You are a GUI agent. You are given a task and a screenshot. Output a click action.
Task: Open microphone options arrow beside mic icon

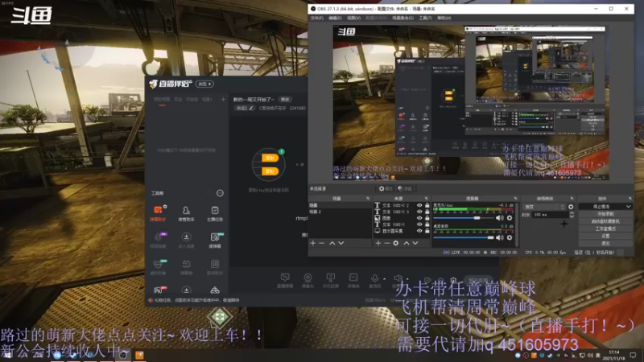coord(383,278)
